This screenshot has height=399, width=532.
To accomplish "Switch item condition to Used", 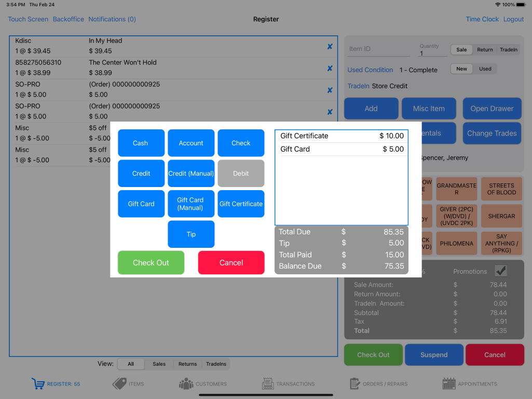I will [485, 69].
